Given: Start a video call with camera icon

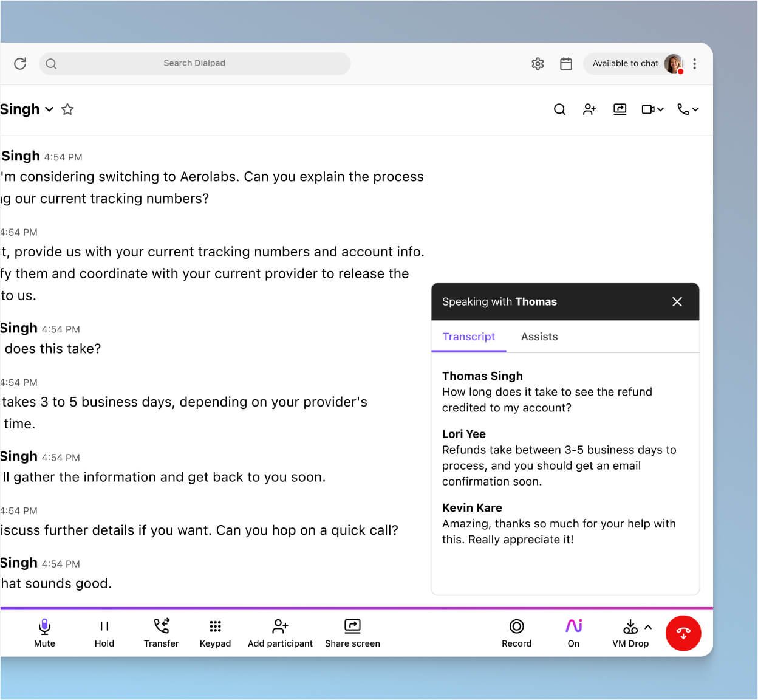Looking at the screenshot, I should point(648,109).
